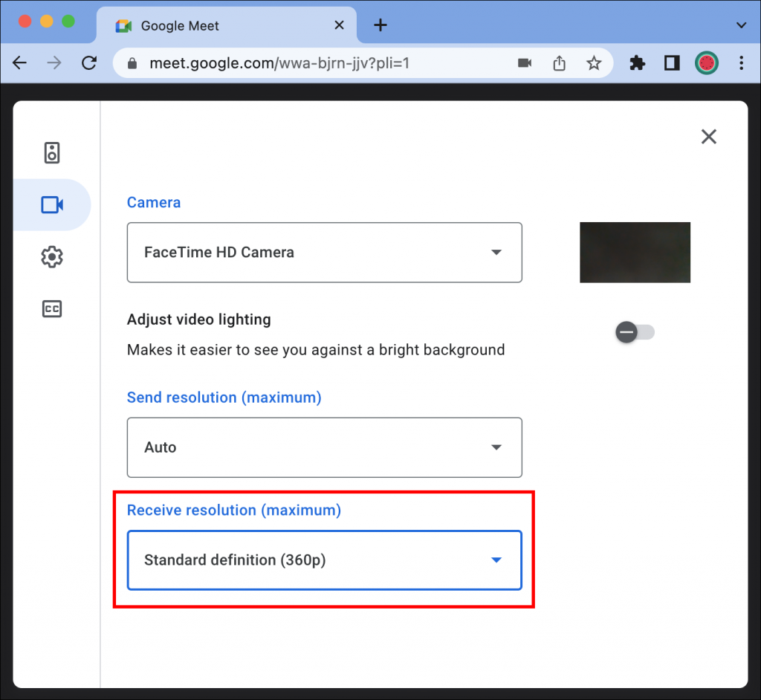Go back with the browser back arrow

[x=19, y=63]
